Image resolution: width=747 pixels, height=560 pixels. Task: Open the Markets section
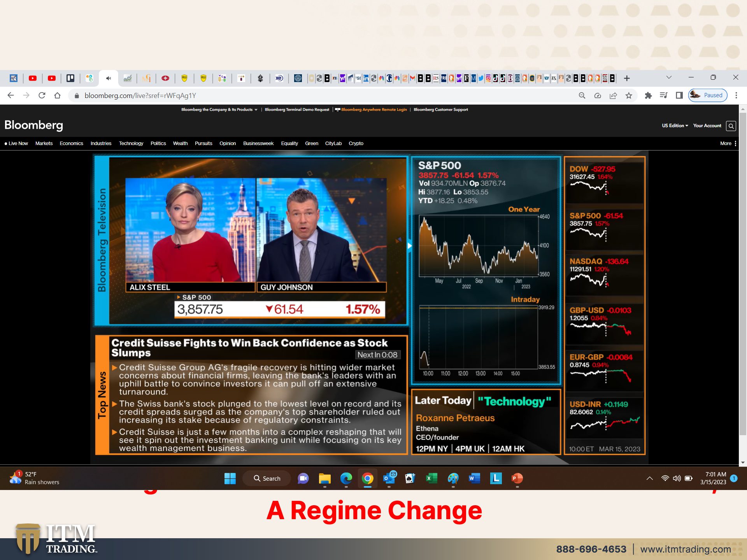click(x=44, y=143)
